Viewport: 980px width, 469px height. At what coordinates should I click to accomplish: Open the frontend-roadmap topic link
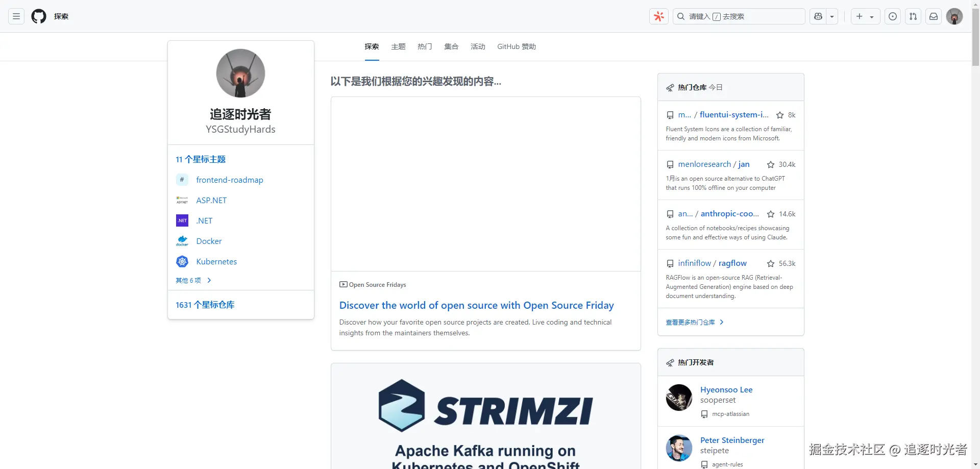[230, 180]
